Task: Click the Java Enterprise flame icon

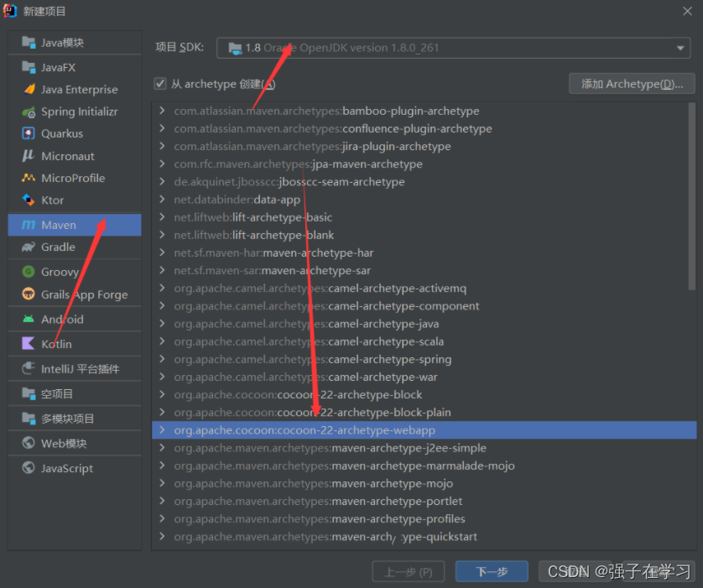Action: tap(29, 89)
